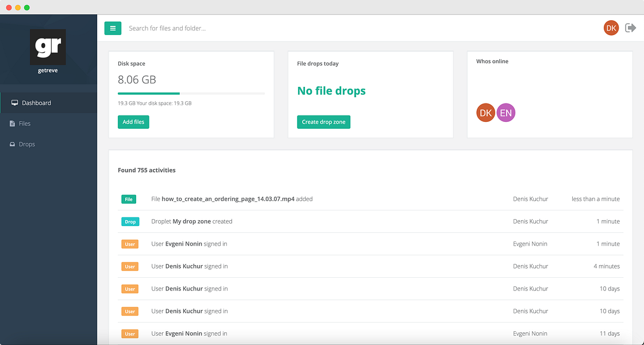Click the File drops today heading
The image size is (644, 345).
[x=318, y=64]
